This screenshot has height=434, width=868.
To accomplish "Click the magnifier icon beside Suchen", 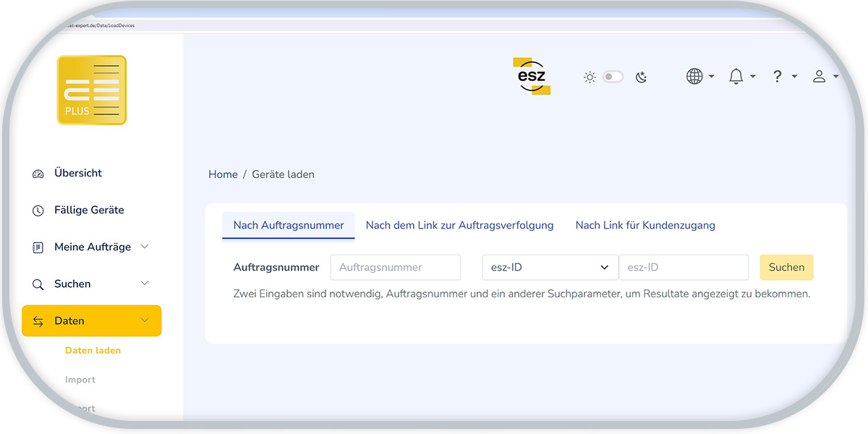I will pos(38,284).
